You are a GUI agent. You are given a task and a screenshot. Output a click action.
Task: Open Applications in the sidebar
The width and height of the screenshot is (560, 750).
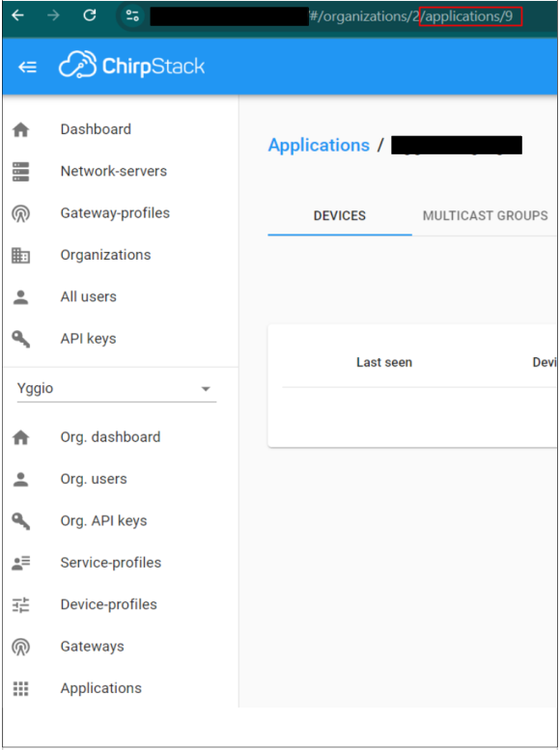(100, 688)
